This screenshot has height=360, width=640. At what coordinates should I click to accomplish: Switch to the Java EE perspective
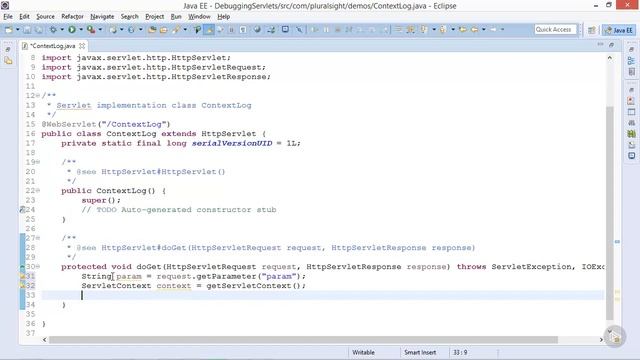point(619,30)
